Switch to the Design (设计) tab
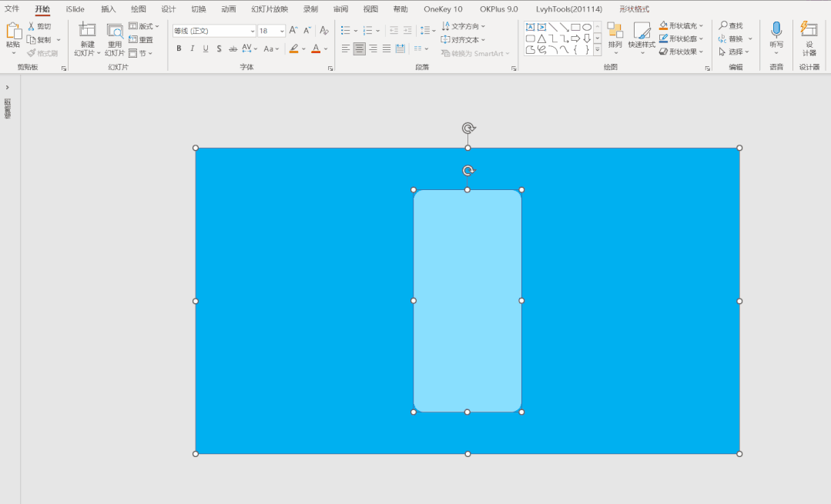This screenshot has height=504, width=831. 169,9
